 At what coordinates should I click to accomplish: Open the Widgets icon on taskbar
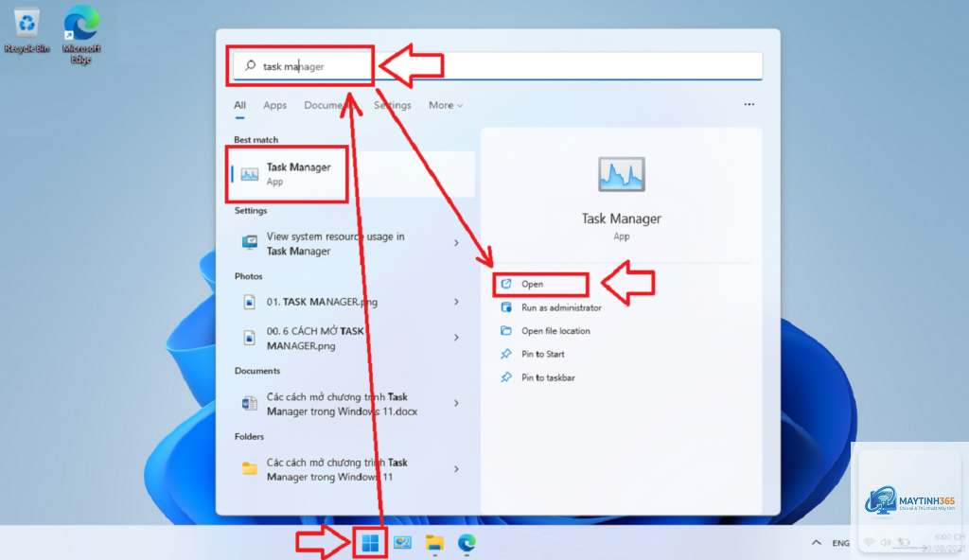click(x=402, y=543)
